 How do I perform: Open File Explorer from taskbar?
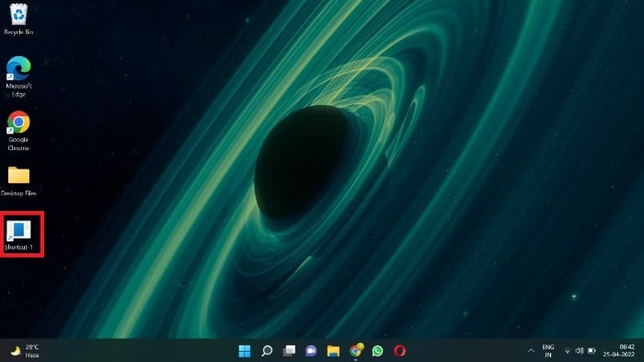pos(333,351)
